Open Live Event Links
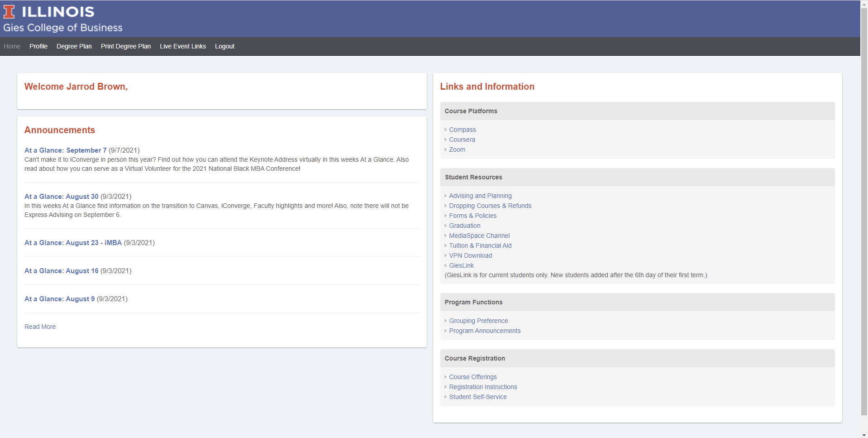This screenshot has width=868, height=438. [183, 46]
